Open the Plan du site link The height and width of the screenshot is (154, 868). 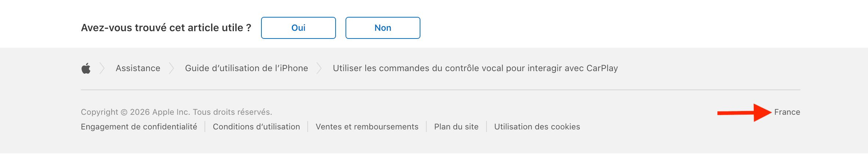tap(456, 127)
